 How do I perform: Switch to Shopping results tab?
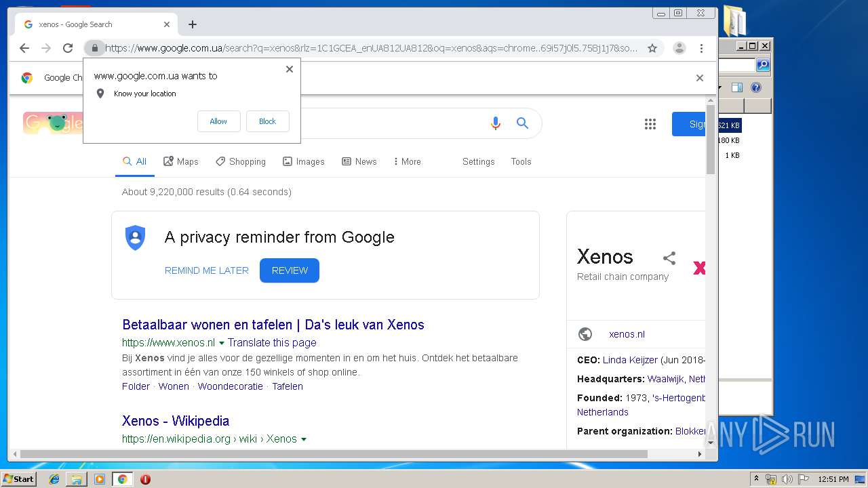(241, 162)
